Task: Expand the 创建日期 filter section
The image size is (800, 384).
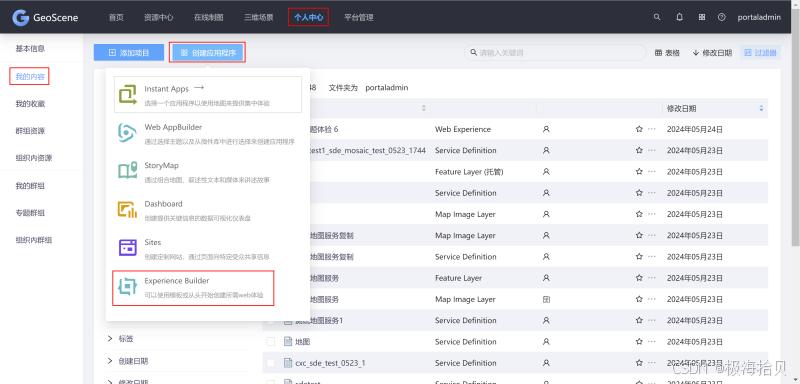Action: pos(128,361)
